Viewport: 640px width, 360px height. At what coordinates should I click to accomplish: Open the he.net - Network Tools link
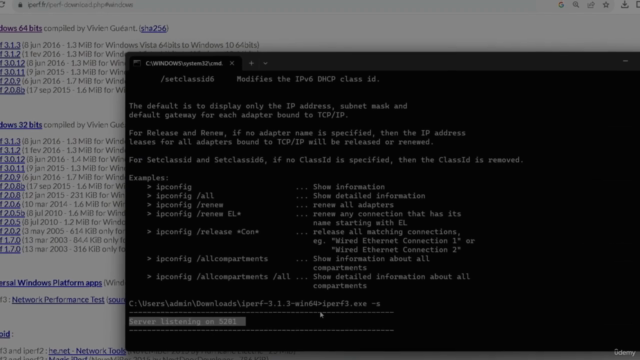[x=87, y=351]
